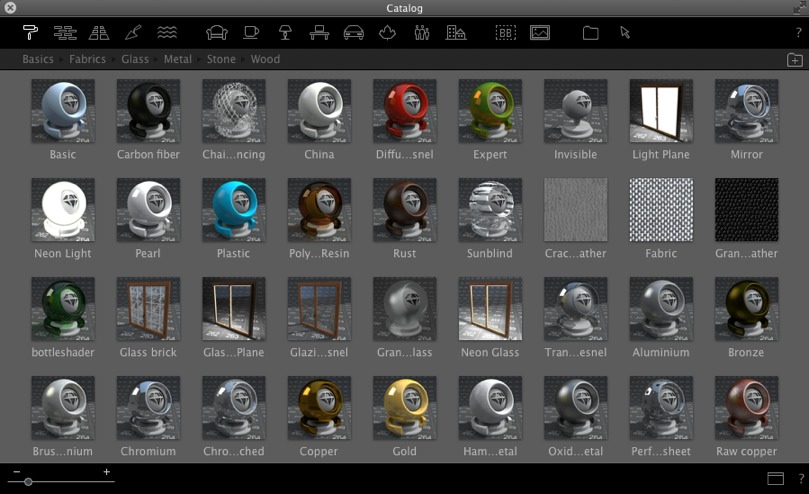Choose the Bronze metal thumbnail

(x=747, y=309)
